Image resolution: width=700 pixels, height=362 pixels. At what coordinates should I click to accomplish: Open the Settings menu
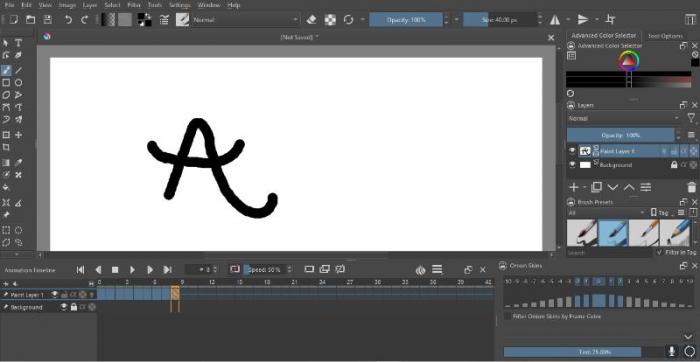click(x=180, y=5)
